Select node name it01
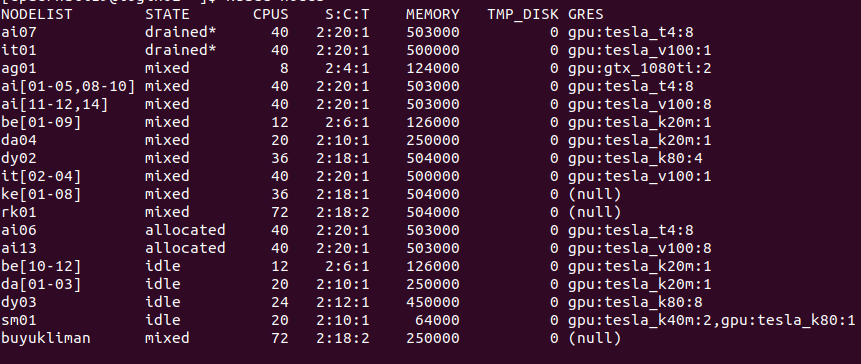 coord(19,51)
